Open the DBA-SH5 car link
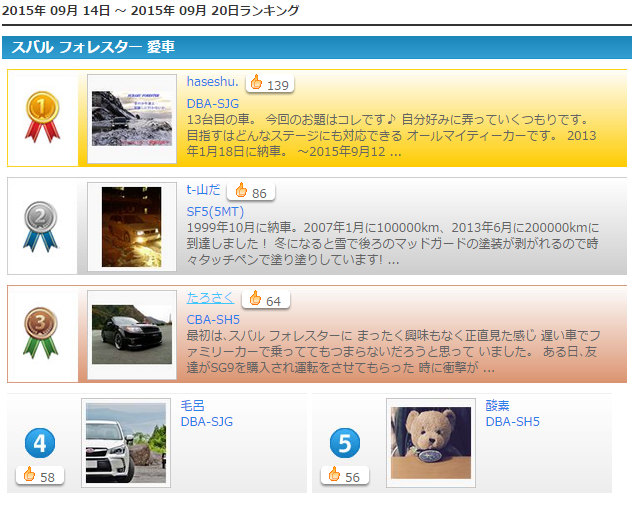The width and height of the screenshot is (633, 523). pos(513,422)
